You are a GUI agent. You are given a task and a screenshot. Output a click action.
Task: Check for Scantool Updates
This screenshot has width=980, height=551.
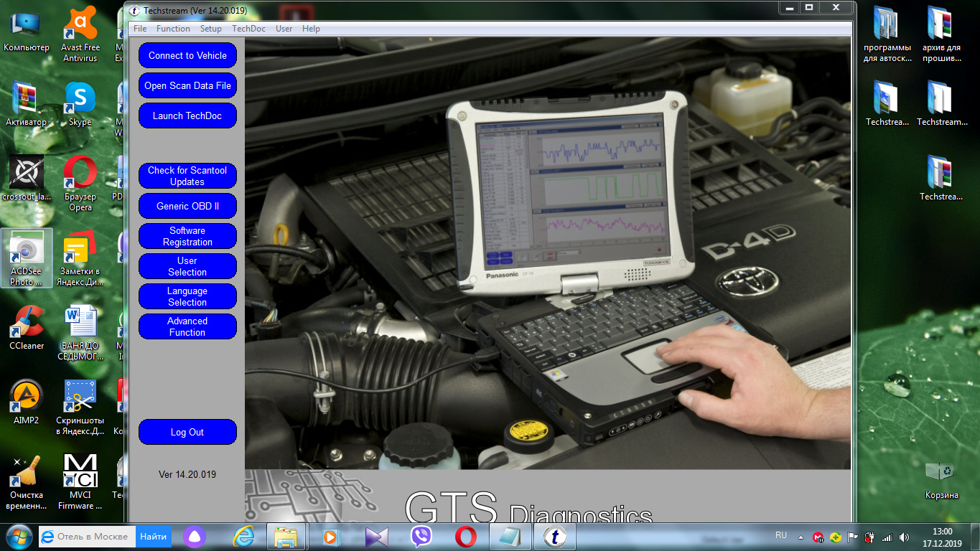coord(187,176)
